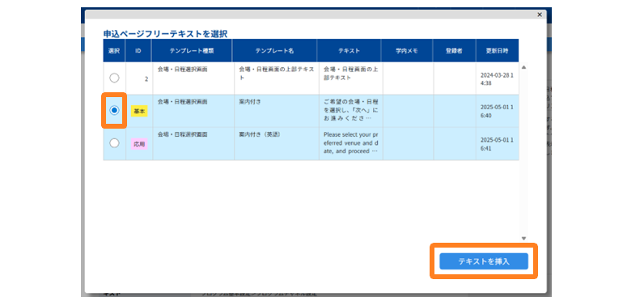The height and width of the screenshot is (301, 644).
Task: Select the radio button for ID 2 row
Action: [114, 78]
